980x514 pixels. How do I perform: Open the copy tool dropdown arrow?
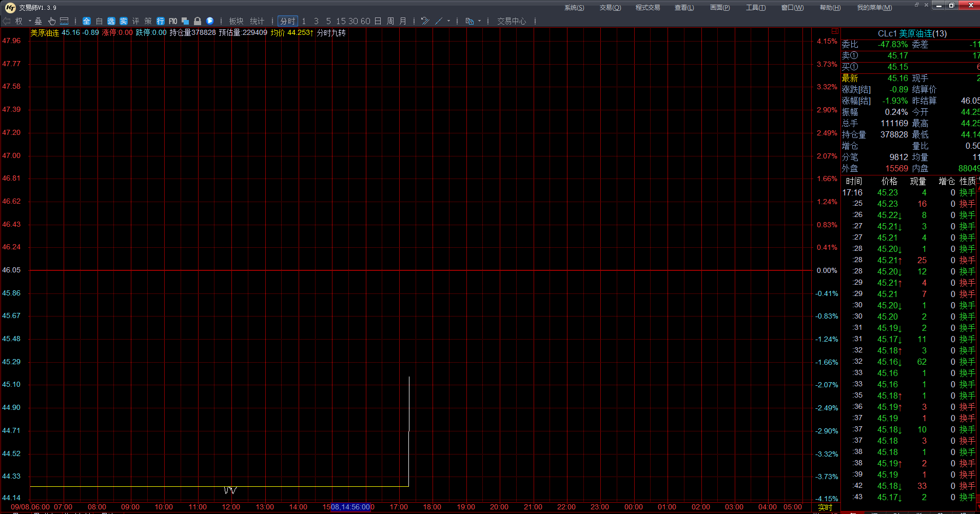(479, 21)
